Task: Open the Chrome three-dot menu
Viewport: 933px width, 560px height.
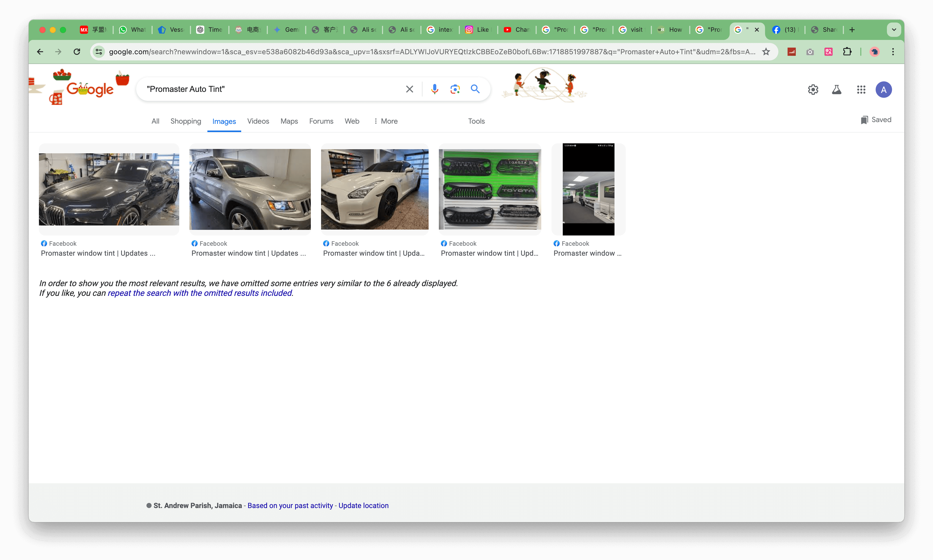Action: pos(893,52)
